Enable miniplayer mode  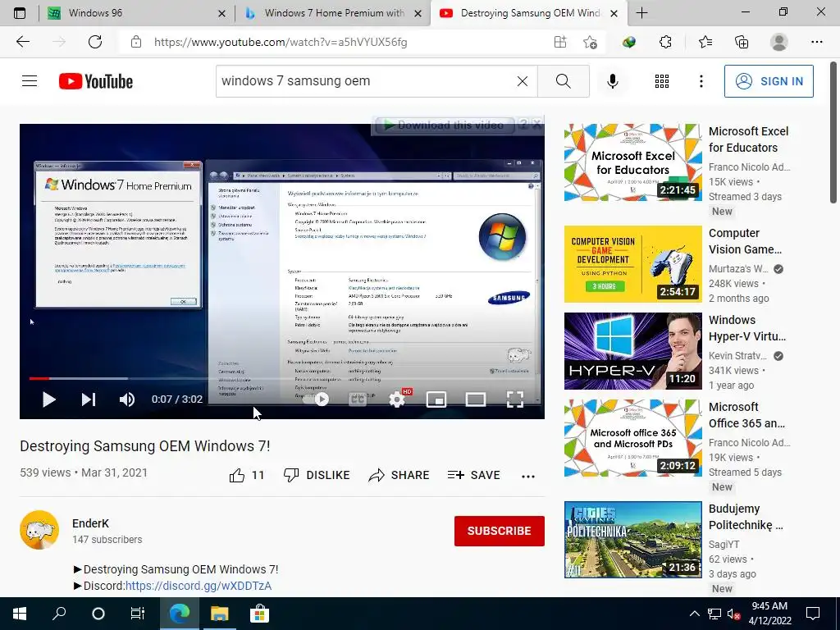click(436, 399)
